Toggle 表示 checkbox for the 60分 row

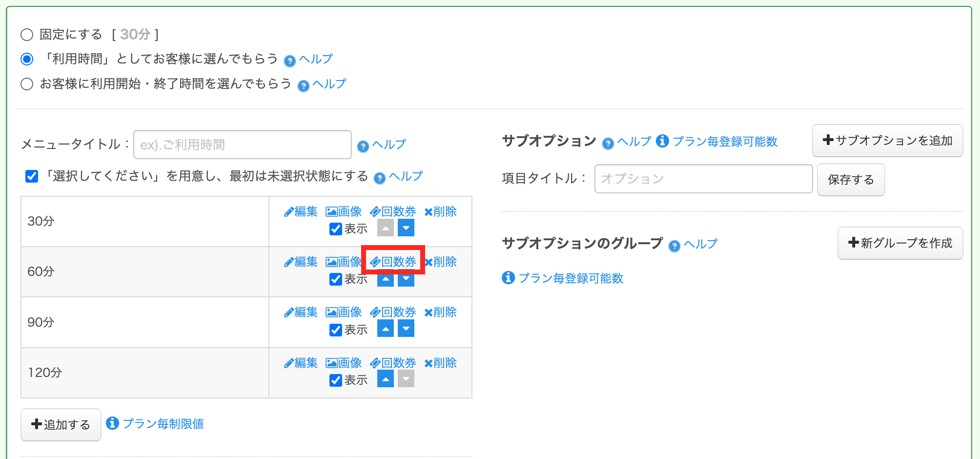click(x=336, y=279)
